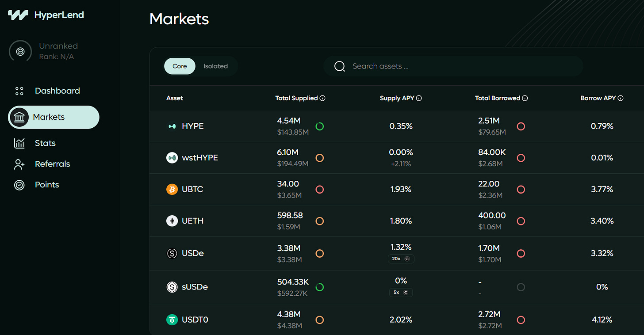Open the USDT0 market row
Viewport: 644px width, 335px height.
(397, 319)
